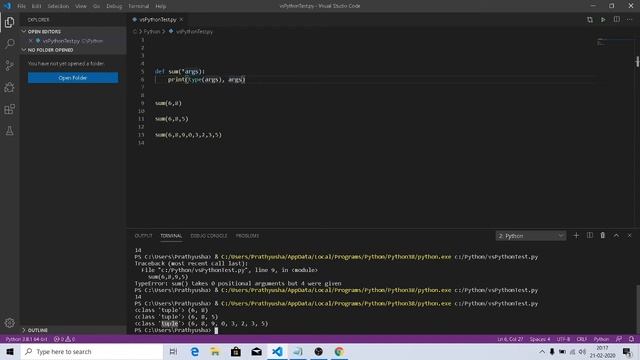The image size is (640, 360).
Task: Open Action Center notifications on taskbar
Action: [x=627, y=351]
